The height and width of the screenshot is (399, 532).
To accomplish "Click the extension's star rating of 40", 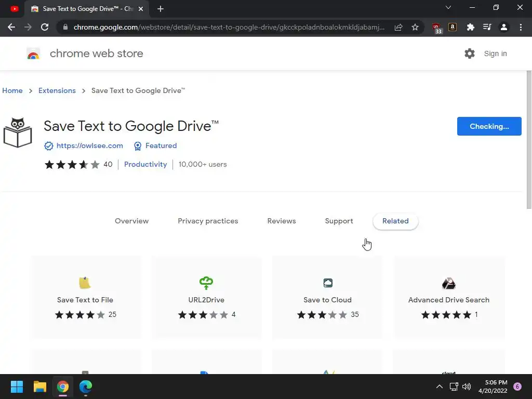I will pos(78,165).
